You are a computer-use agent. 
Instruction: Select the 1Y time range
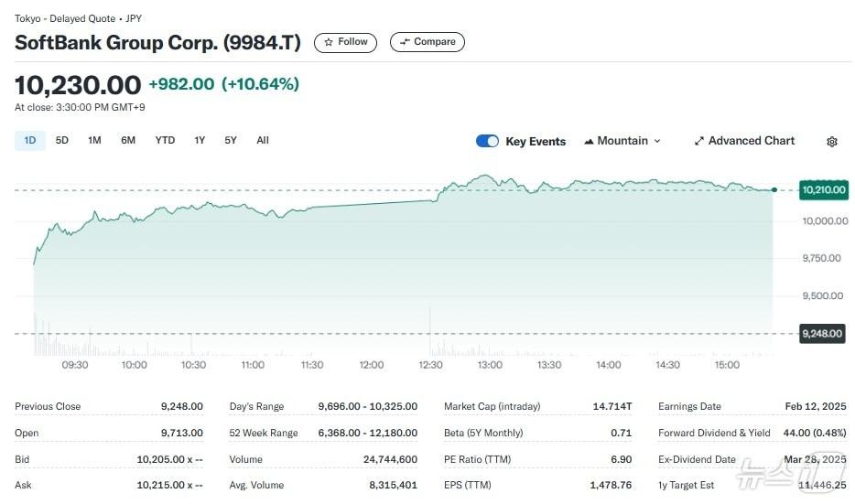(x=200, y=140)
